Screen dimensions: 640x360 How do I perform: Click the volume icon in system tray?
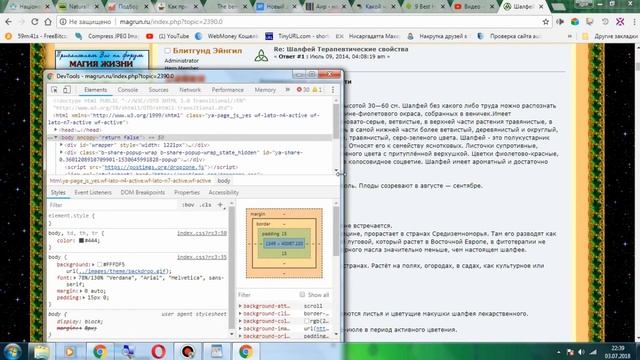(582, 352)
